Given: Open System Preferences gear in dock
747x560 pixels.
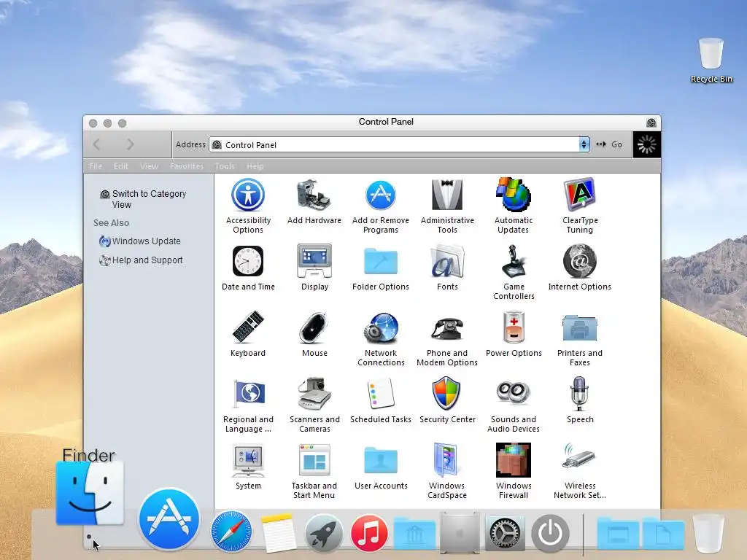Looking at the screenshot, I should pos(505,533).
